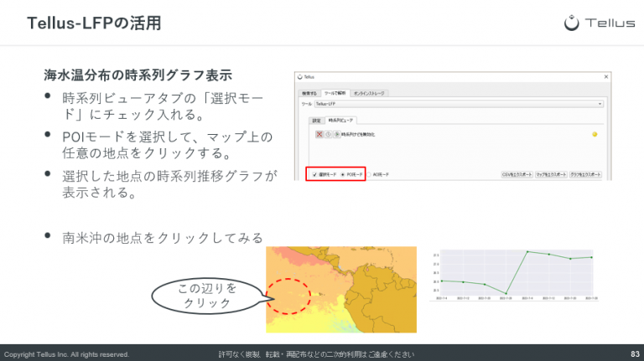Click the slide title Tellus-LFPの活用
Image resolution: width=644 pixels, height=361 pixels.
94,23
